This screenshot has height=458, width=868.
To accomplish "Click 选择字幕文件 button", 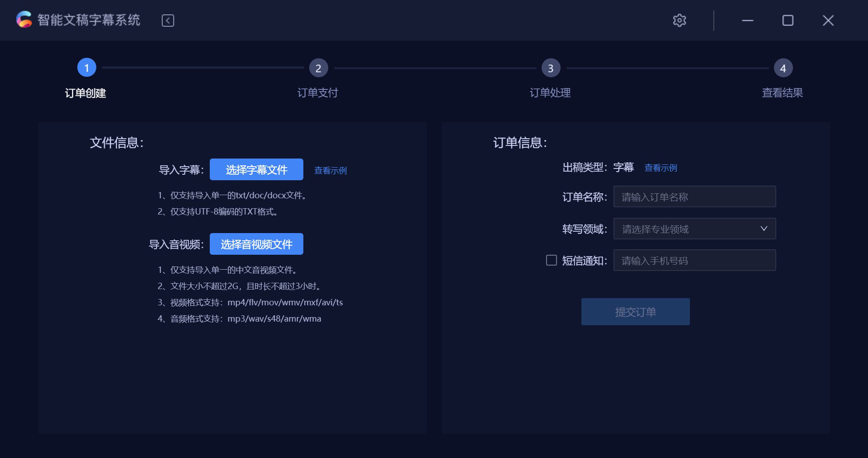I will [256, 169].
